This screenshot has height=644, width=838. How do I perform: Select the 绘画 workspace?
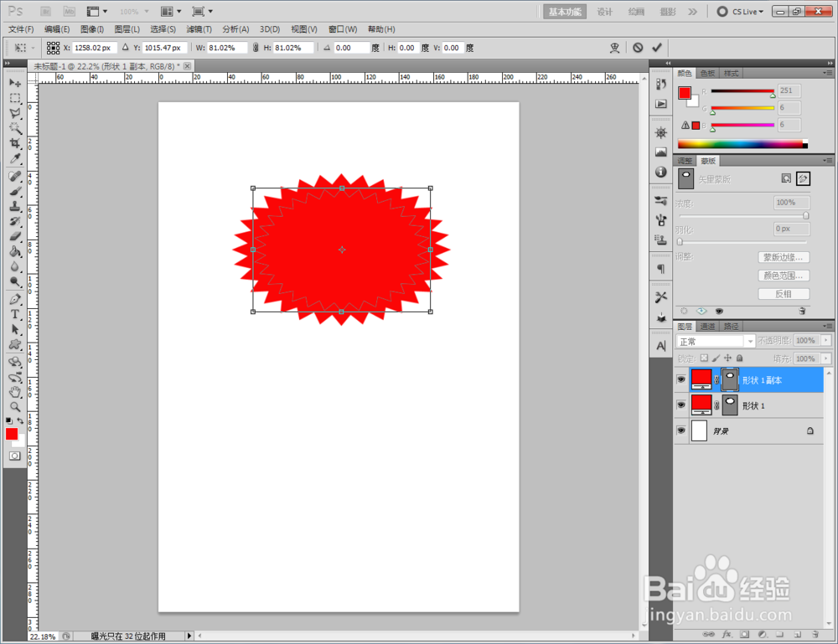coord(636,12)
